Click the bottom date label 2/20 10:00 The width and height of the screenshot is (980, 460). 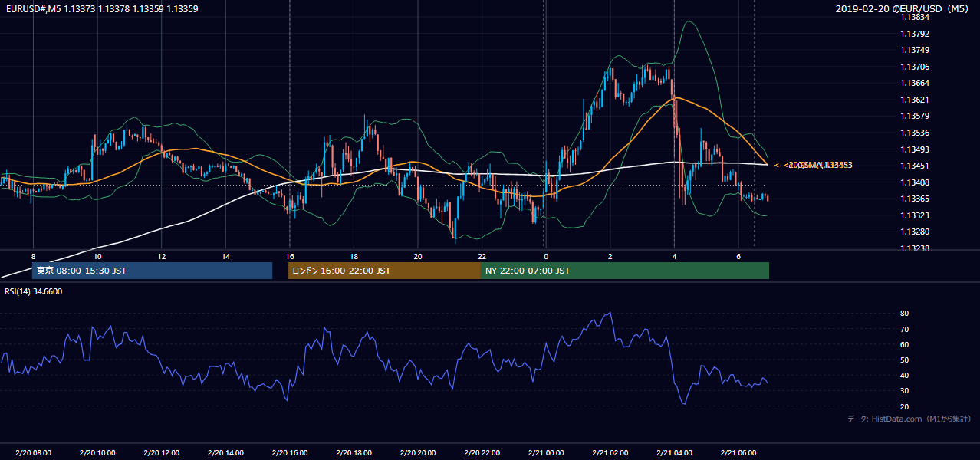pyautogui.click(x=97, y=452)
